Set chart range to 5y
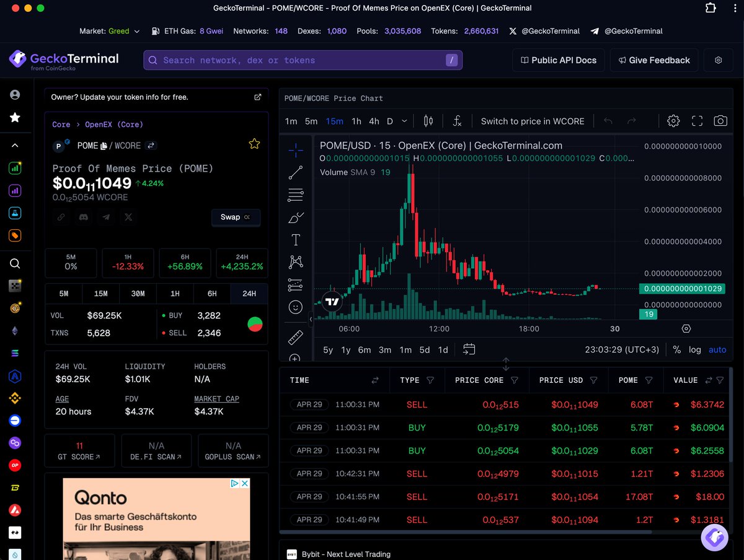 (328, 349)
